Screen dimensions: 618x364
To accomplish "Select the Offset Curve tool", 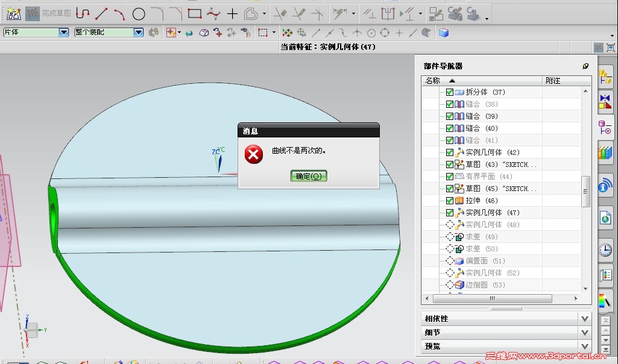I will [251, 14].
